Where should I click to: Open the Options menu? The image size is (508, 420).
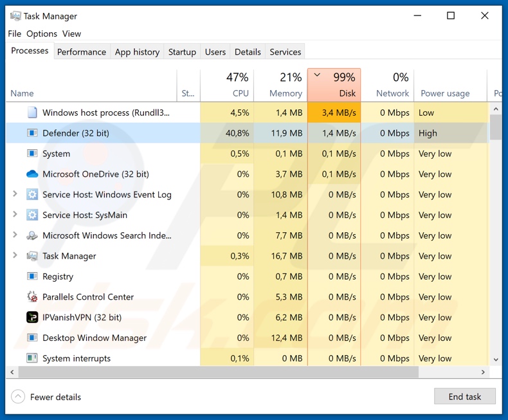[42, 33]
